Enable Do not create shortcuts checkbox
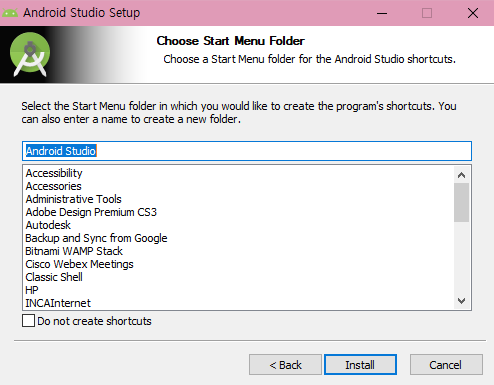Viewport: 494px width, 385px height. (x=28, y=321)
